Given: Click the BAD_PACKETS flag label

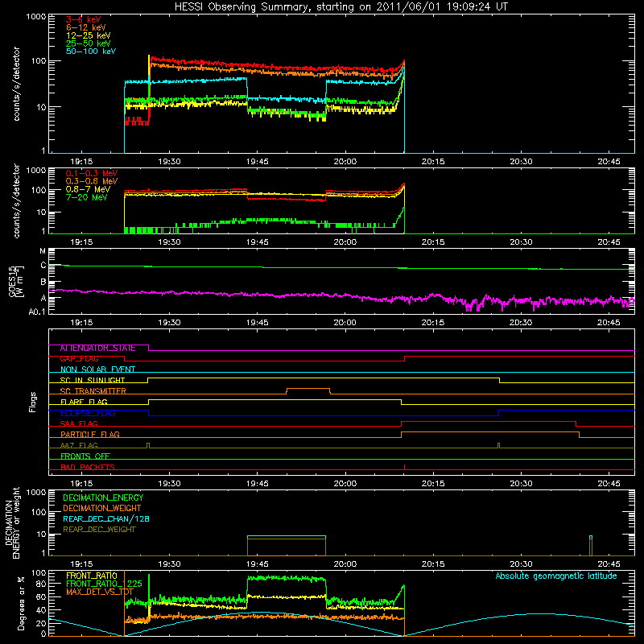Looking at the screenshot, I should coord(88,467).
